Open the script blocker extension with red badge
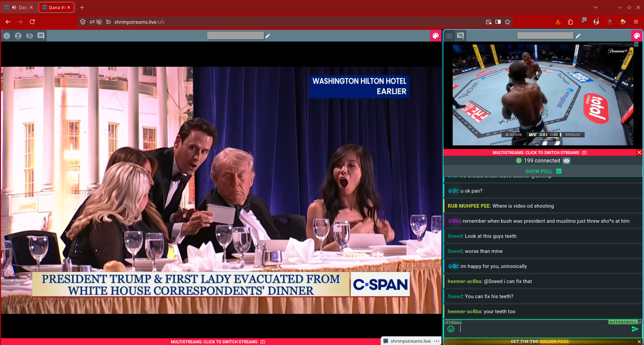This screenshot has width=644, height=345. point(596,21)
